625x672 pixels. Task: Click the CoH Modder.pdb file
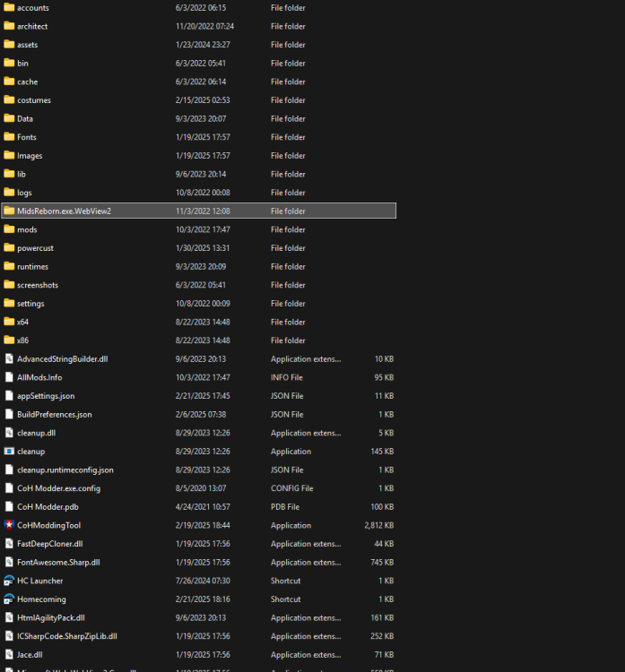[48, 507]
